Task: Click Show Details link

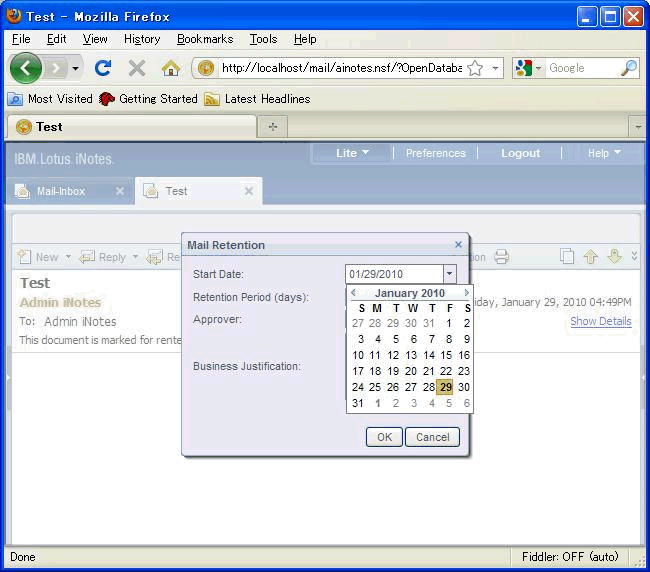Action: coord(601,321)
